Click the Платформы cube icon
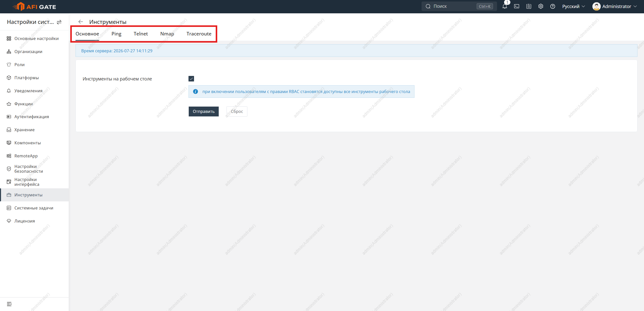Viewport: 644px width, 311px height. (x=9, y=78)
